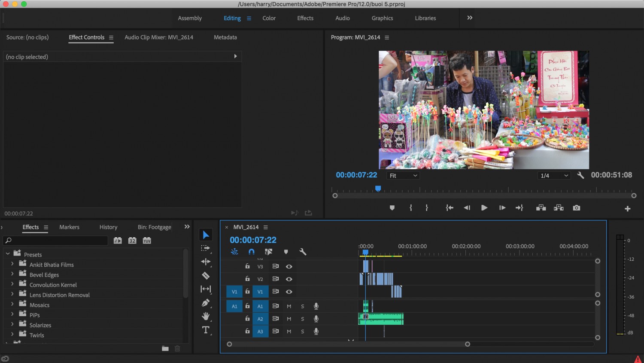Viewport: 644px width, 363px height.
Task: Select the Pen tool
Action: coord(206,303)
